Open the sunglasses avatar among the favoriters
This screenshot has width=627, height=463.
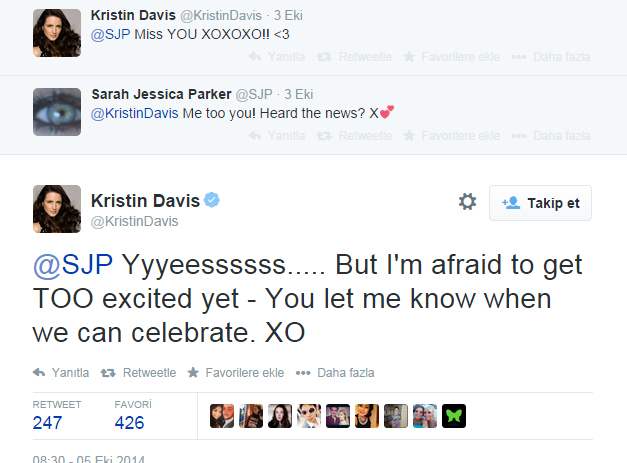click(309, 416)
